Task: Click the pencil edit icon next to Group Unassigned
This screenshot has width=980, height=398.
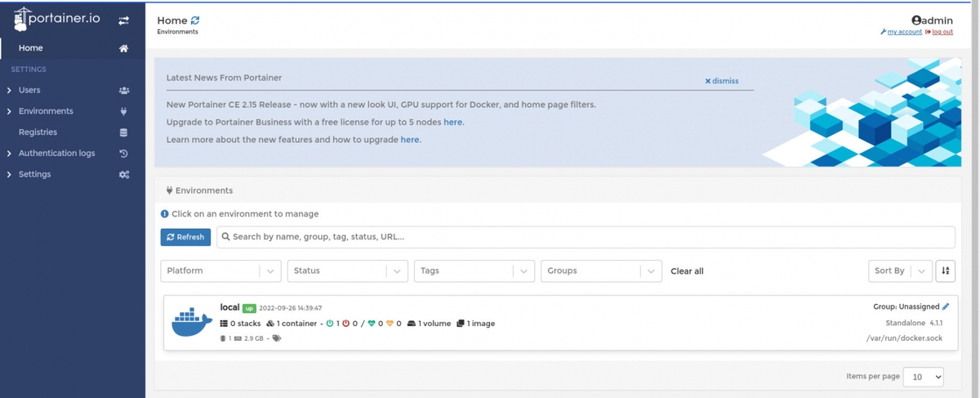Action: 946,307
